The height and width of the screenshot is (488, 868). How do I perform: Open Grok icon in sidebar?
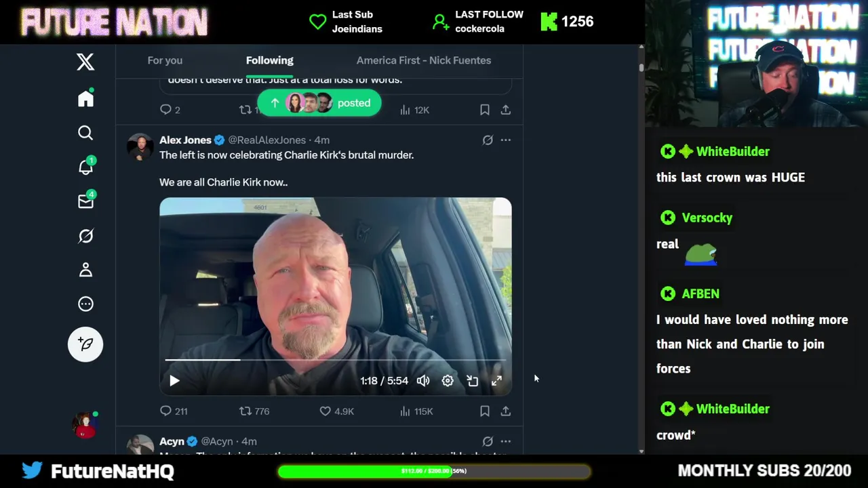click(85, 236)
